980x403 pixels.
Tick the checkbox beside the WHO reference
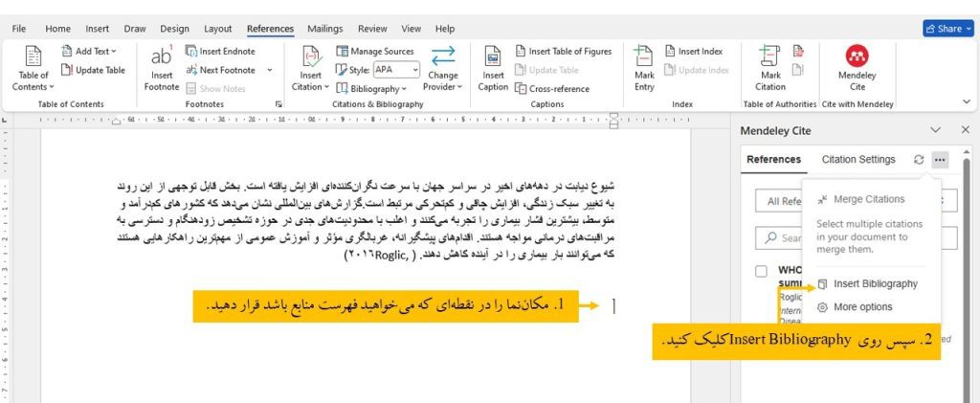[761, 271]
